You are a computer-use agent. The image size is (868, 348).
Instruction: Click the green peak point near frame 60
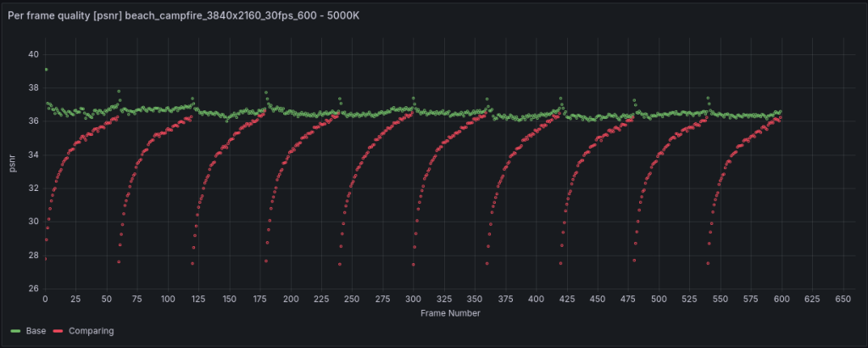tap(119, 91)
